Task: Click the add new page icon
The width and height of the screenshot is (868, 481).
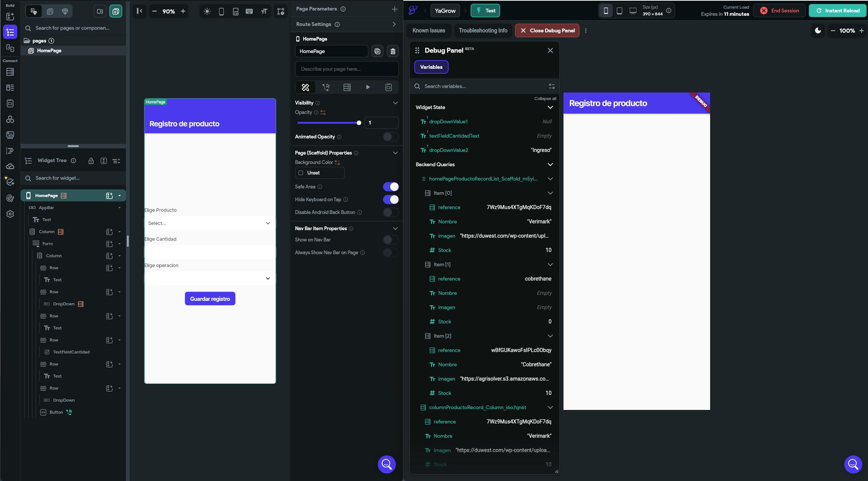Action: 116,11
